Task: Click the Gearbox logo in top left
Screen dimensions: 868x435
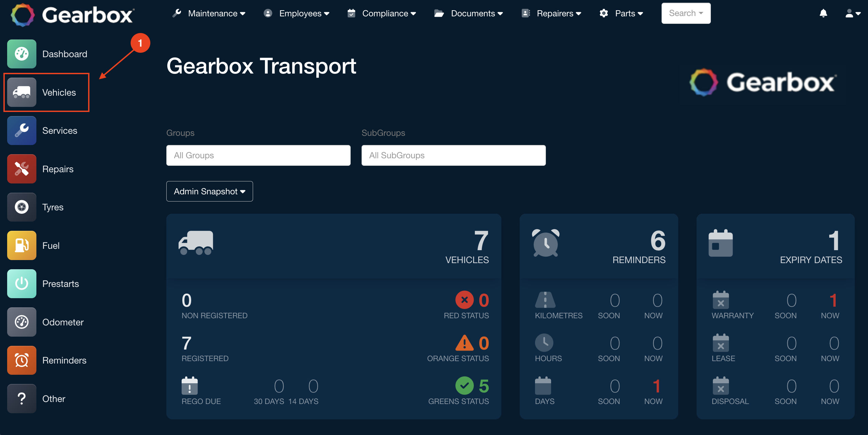Action: pos(72,15)
